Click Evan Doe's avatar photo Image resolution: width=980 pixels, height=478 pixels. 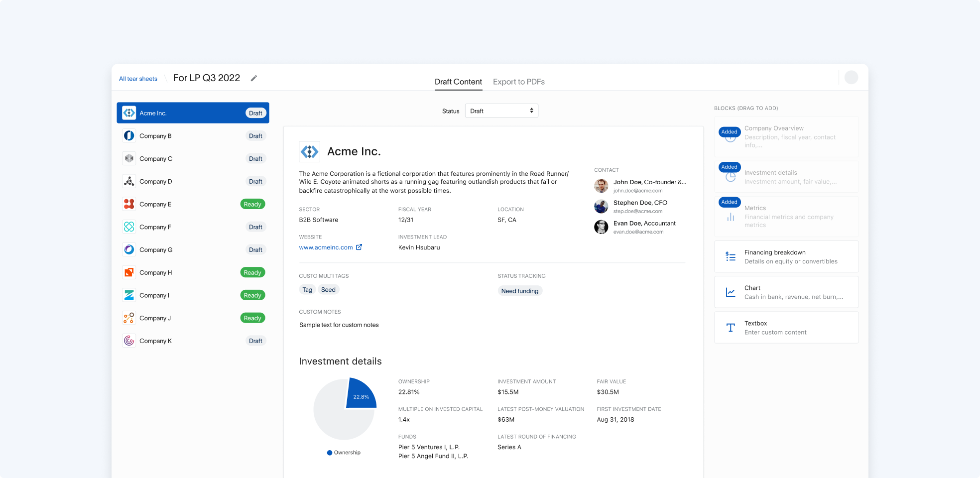601,227
